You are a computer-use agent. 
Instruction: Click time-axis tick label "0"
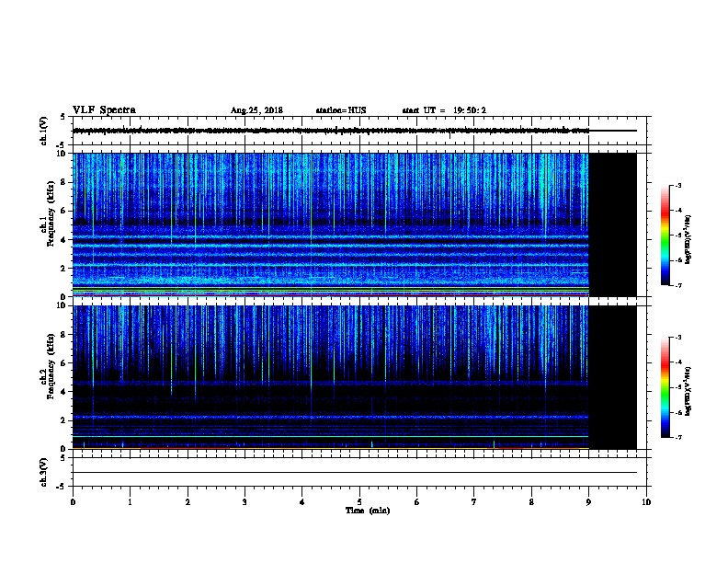click(x=73, y=502)
